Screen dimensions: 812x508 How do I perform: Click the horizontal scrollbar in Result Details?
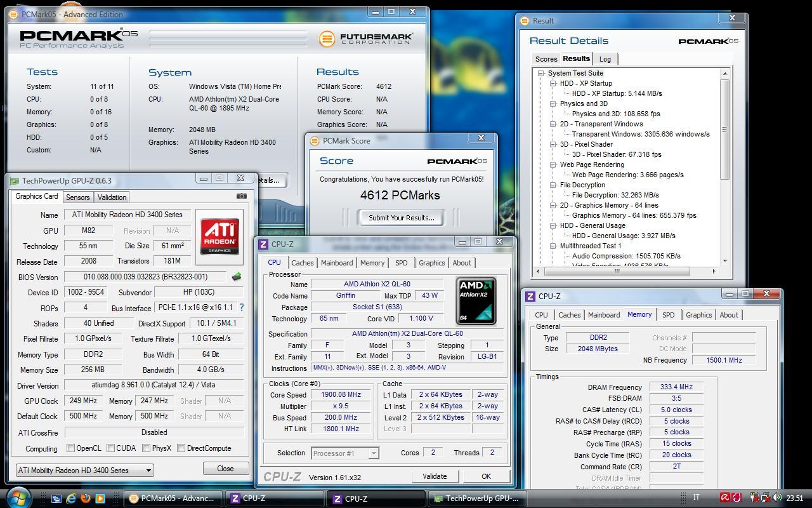627,271
